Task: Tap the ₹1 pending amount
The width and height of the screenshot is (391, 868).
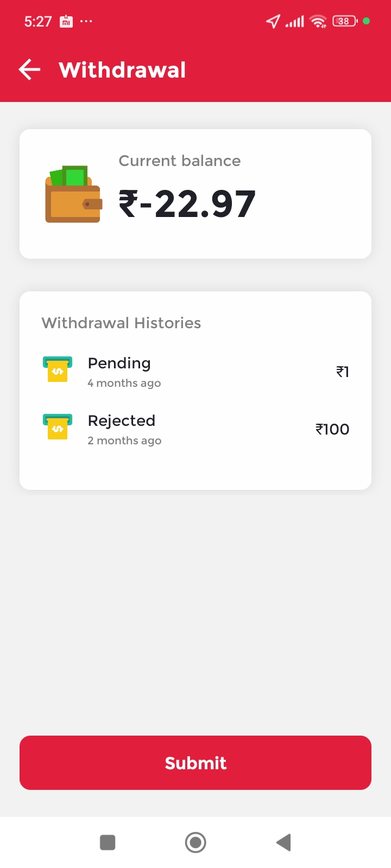Action: point(343,372)
